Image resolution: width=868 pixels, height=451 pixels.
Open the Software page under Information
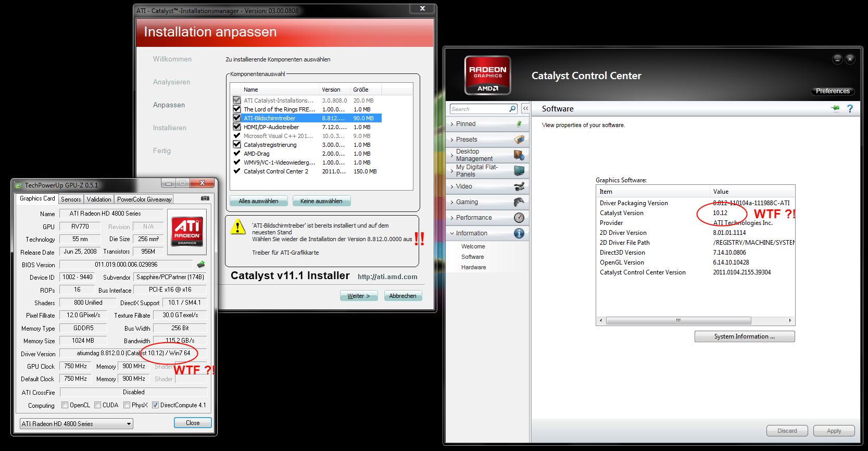472,257
